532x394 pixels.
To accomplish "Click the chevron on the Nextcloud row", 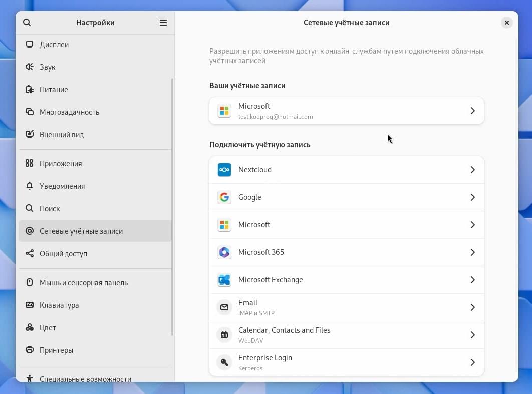I will (472, 170).
